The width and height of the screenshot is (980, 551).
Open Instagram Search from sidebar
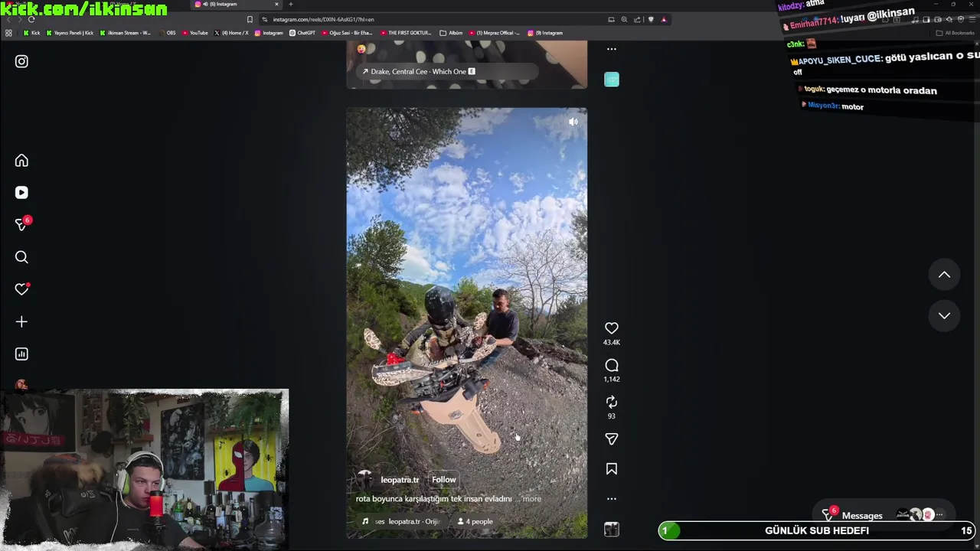pyautogui.click(x=21, y=257)
